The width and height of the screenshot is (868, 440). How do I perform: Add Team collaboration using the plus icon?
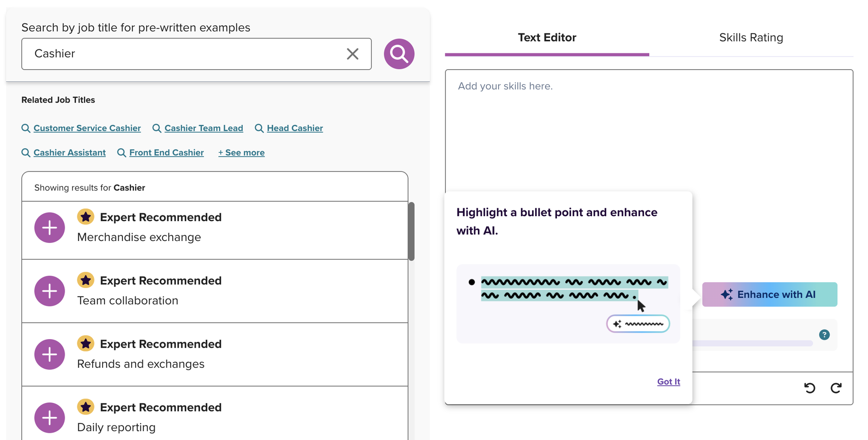coord(49,291)
